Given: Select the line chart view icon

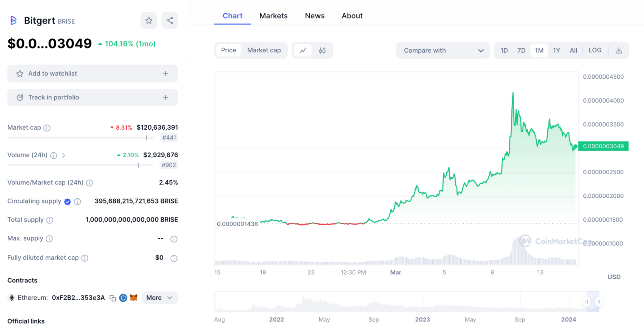Looking at the screenshot, I should click(x=303, y=50).
